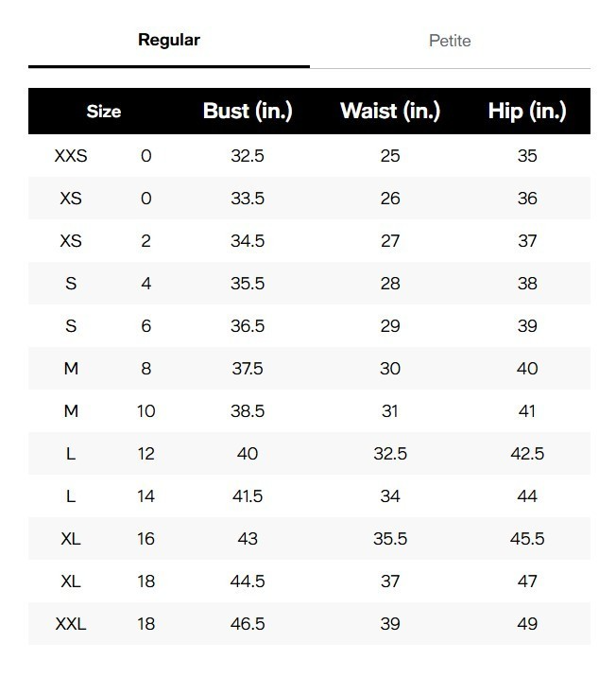Click bust value 32.5 in XXS row
Image resolution: width=616 pixels, height=677 pixels.
pyautogui.click(x=248, y=156)
